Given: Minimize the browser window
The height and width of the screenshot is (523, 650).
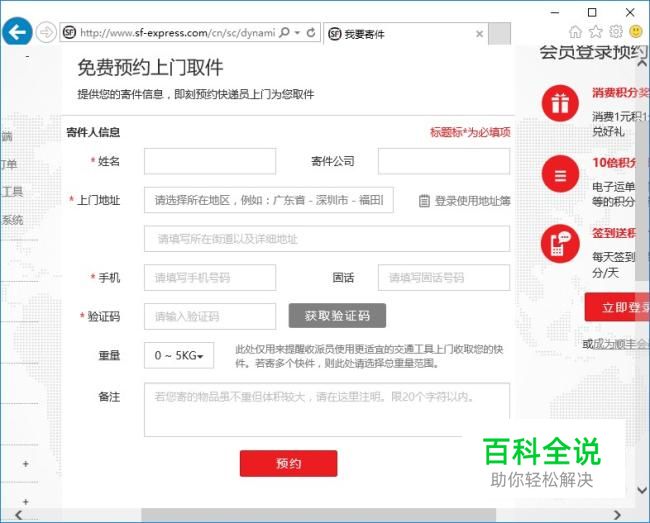Looking at the screenshot, I should [x=555, y=12].
